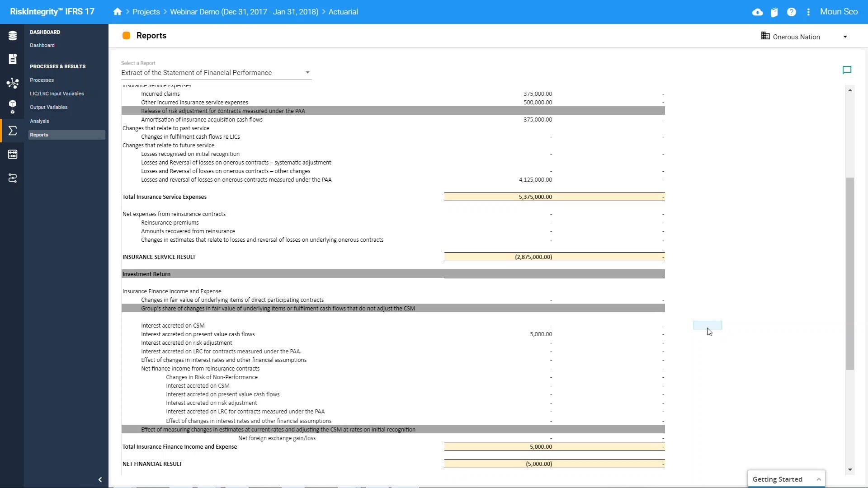Click the network nodes icon in rail
This screenshot has height=488, width=868.
click(x=12, y=83)
